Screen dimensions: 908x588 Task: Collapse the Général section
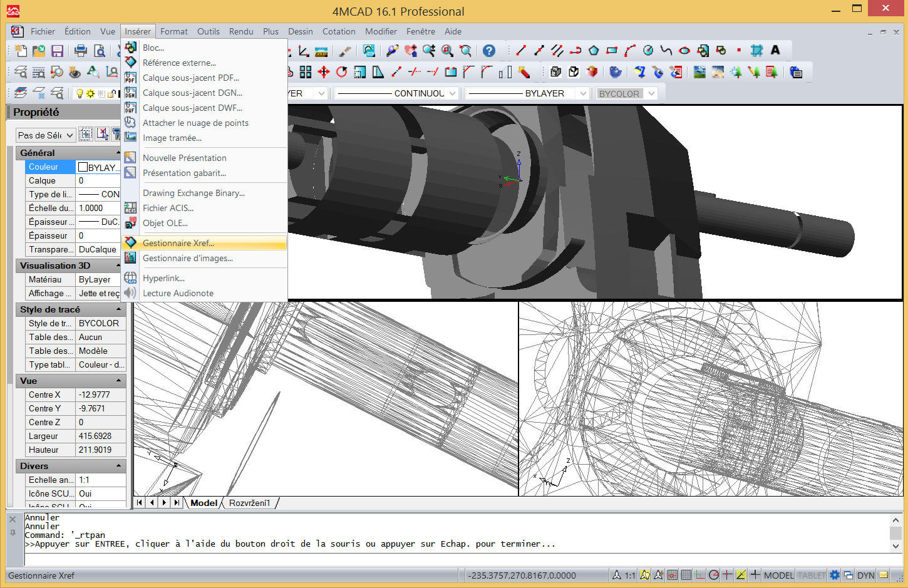[118, 153]
